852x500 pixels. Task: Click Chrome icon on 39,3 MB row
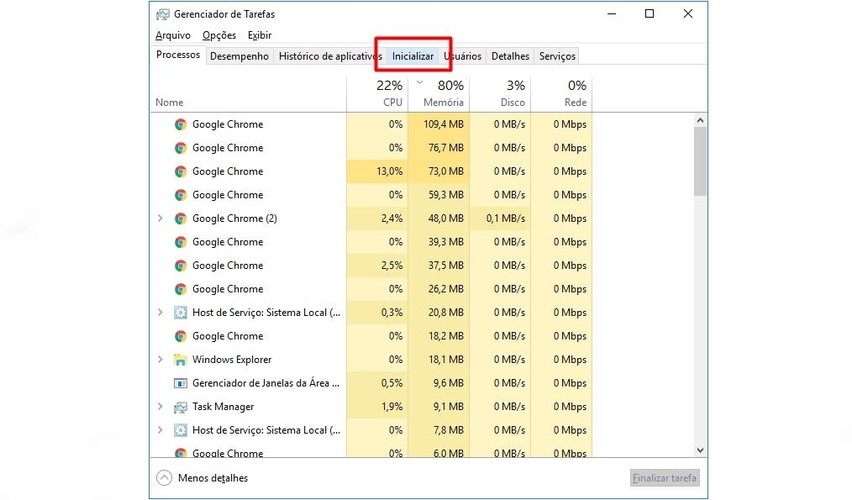180,242
